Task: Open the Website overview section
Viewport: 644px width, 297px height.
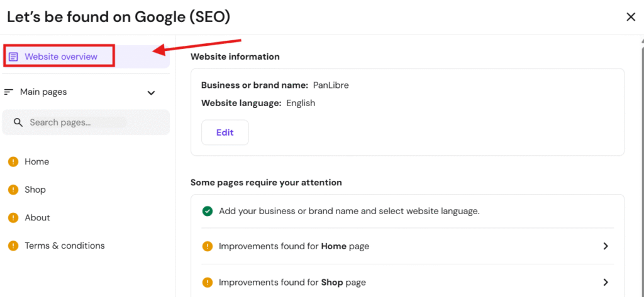Action: (x=86, y=57)
